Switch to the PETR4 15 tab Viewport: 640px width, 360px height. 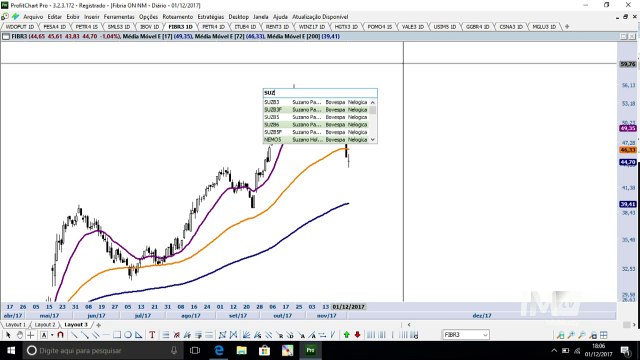tap(87, 27)
